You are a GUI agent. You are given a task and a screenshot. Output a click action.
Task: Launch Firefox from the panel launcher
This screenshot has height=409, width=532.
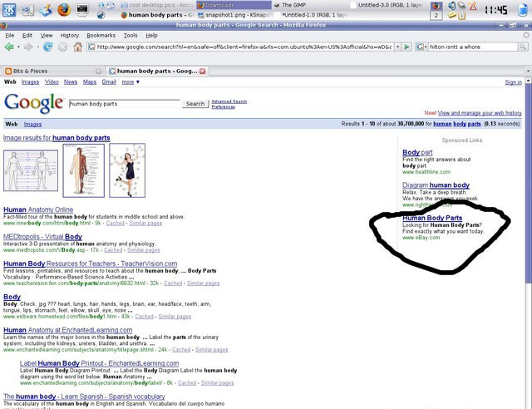pyautogui.click(x=64, y=9)
